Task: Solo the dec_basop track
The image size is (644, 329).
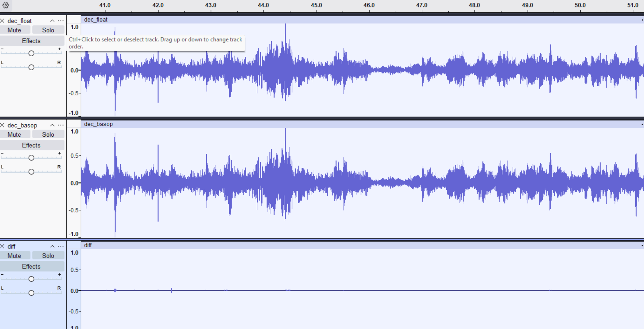Action: [x=48, y=135]
